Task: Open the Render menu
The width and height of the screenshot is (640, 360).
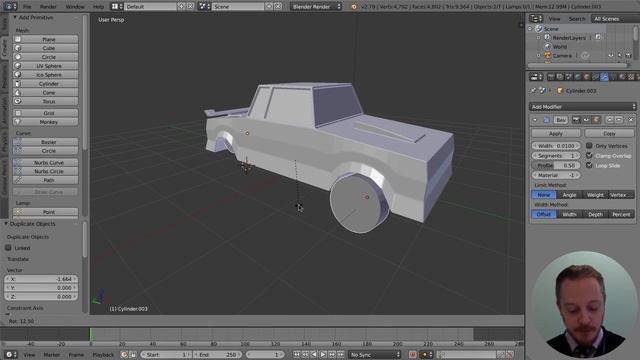Action: click(48, 7)
